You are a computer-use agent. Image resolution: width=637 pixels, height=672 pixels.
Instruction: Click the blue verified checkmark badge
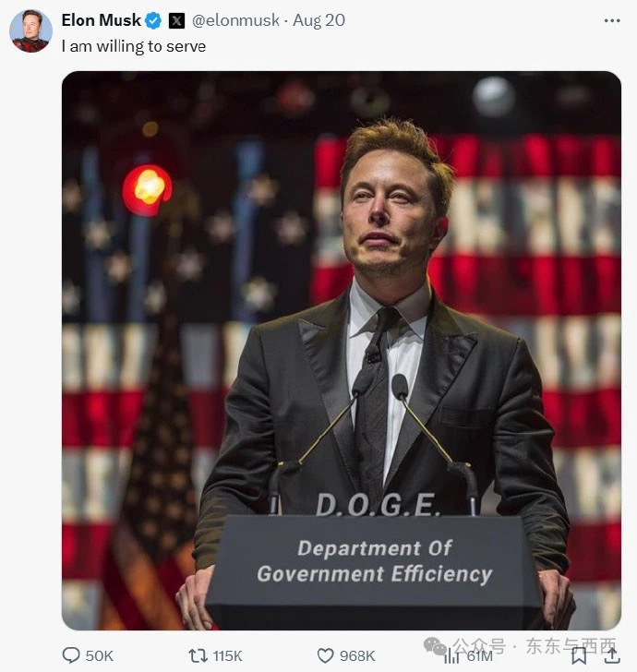tap(154, 20)
